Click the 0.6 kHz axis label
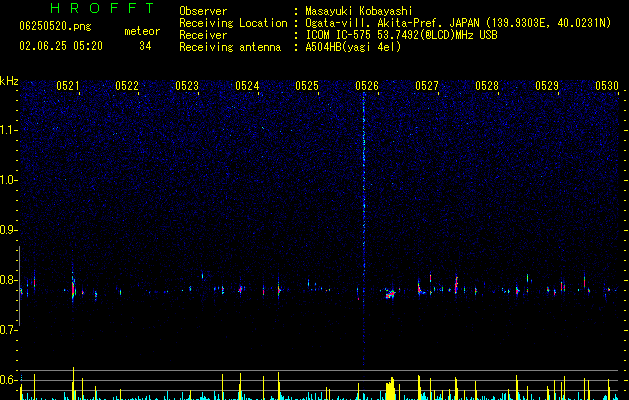 9,380
